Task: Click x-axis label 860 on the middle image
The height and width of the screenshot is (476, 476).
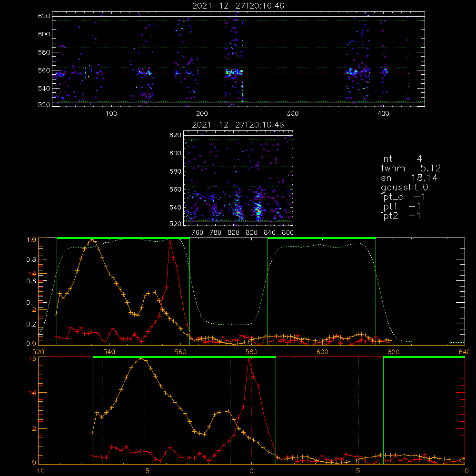Action: coord(288,233)
